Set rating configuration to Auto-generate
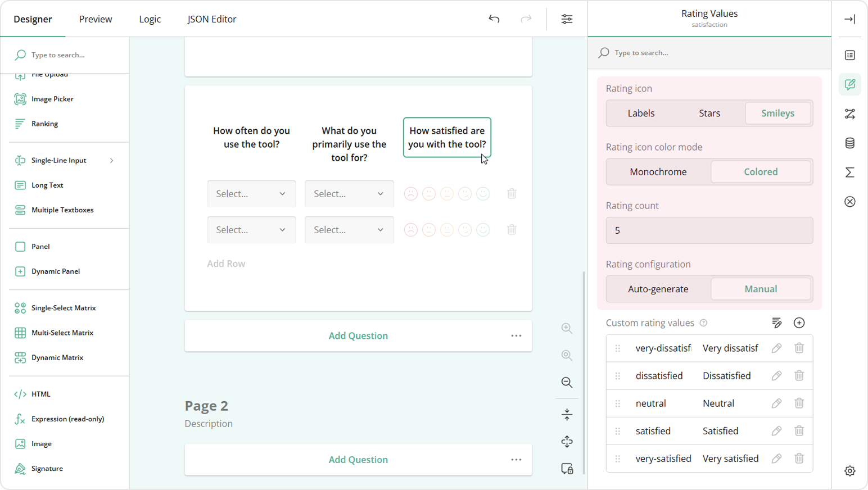Image resolution: width=868 pixels, height=490 pixels. pos(658,289)
